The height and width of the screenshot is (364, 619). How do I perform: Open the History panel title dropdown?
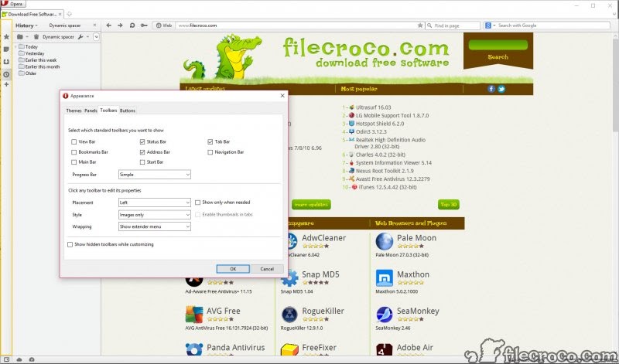27,26
